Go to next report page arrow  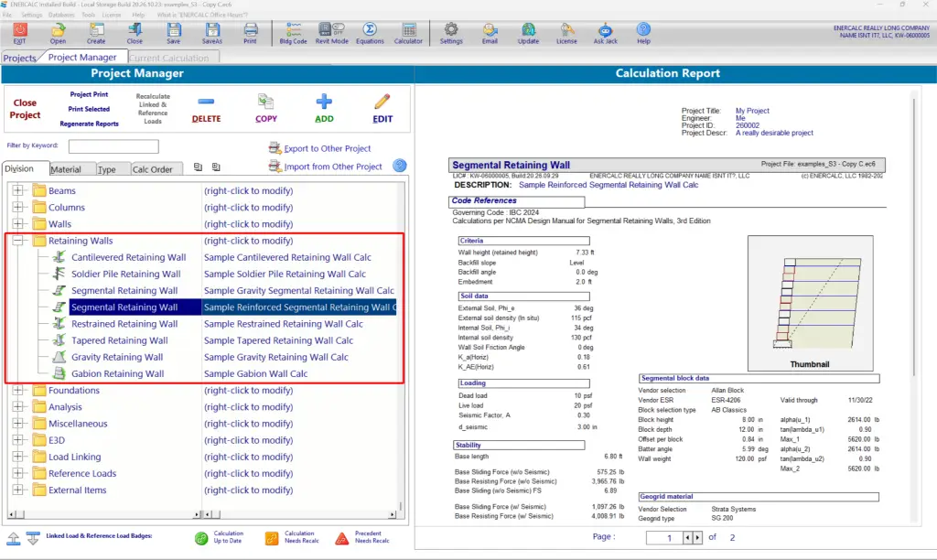697,538
